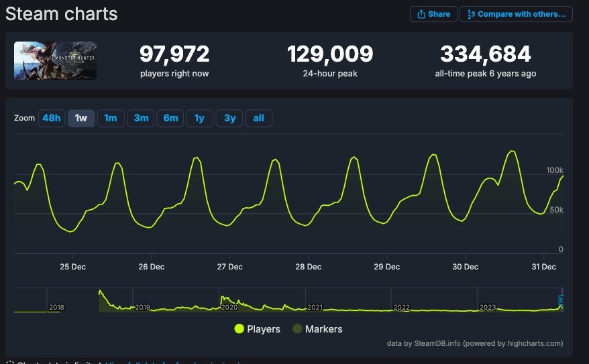This screenshot has height=364, width=589.
Task: Click 2022 in the navigator timeline
Action: point(402,307)
